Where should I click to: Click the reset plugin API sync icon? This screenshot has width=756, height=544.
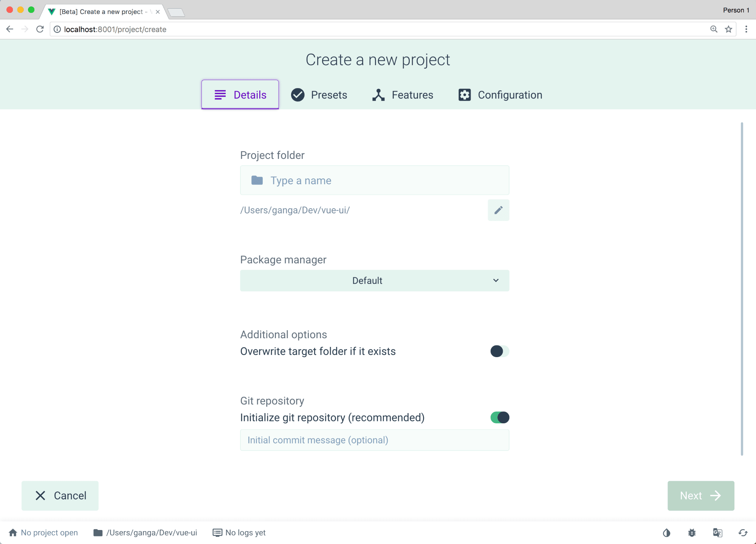743,533
